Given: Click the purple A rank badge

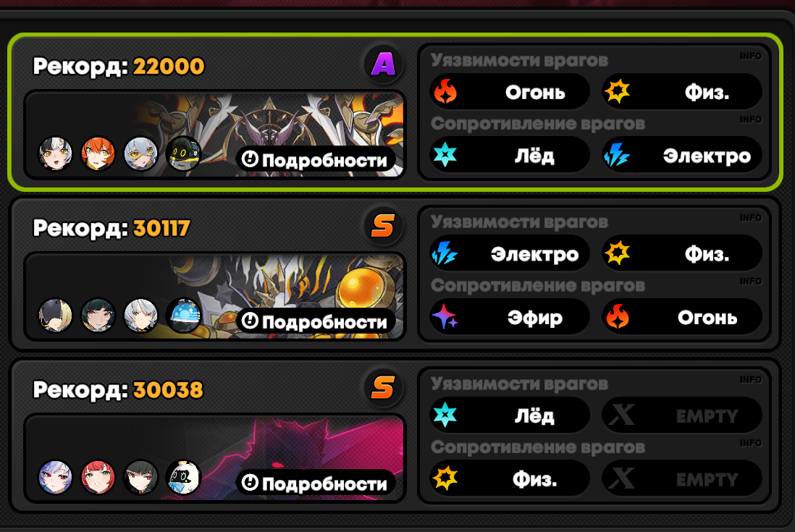Looking at the screenshot, I should (x=383, y=64).
